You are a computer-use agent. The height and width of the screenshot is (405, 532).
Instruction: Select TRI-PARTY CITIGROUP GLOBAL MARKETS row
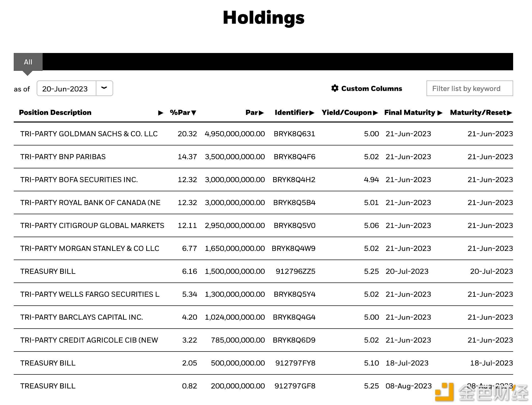click(x=263, y=225)
